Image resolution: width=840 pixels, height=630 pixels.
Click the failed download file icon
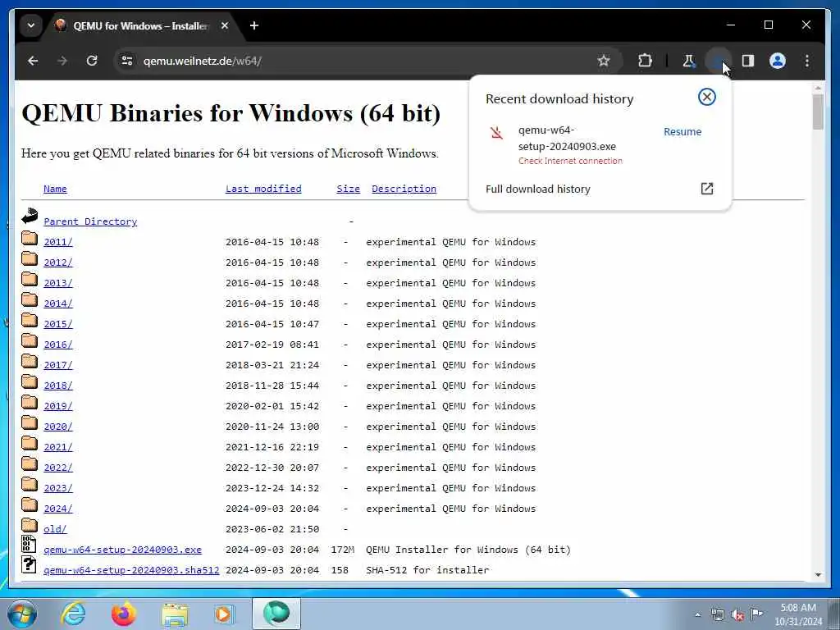pyautogui.click(x=496, y=132)
